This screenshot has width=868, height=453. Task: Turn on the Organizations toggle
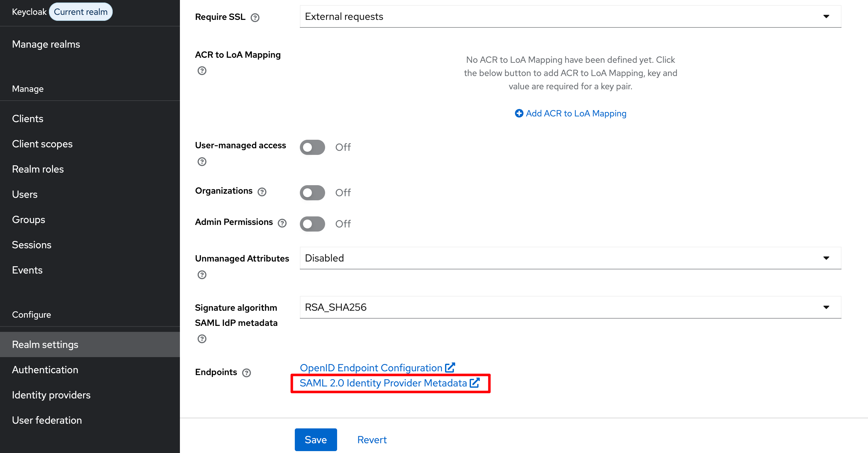click(312, 193)
